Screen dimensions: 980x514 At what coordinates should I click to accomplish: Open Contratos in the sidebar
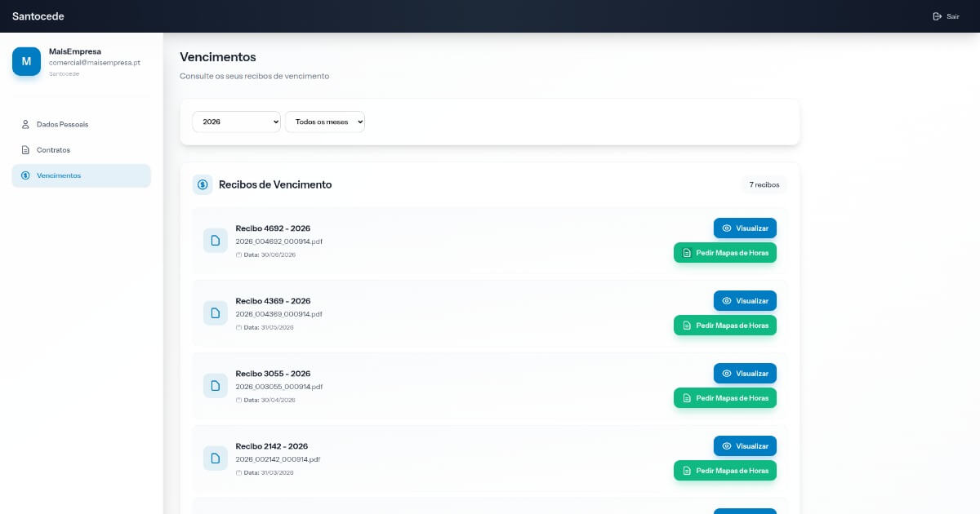click(x=82, y=150)
